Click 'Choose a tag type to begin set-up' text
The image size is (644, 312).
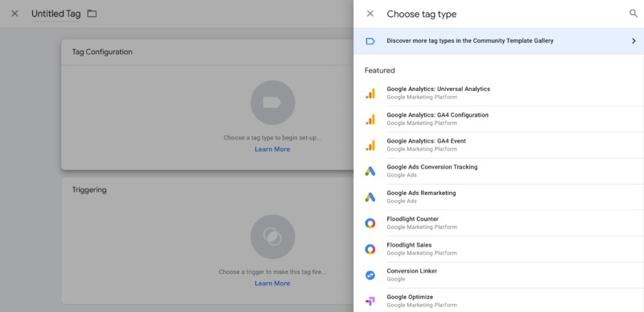click(272, 138)
